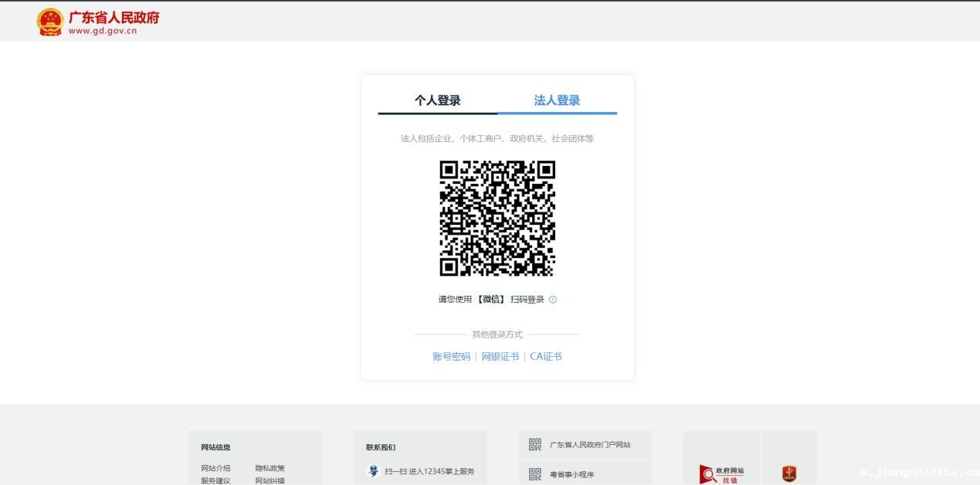Click the 12345掌上服务 scan icon

coord(373,471)
